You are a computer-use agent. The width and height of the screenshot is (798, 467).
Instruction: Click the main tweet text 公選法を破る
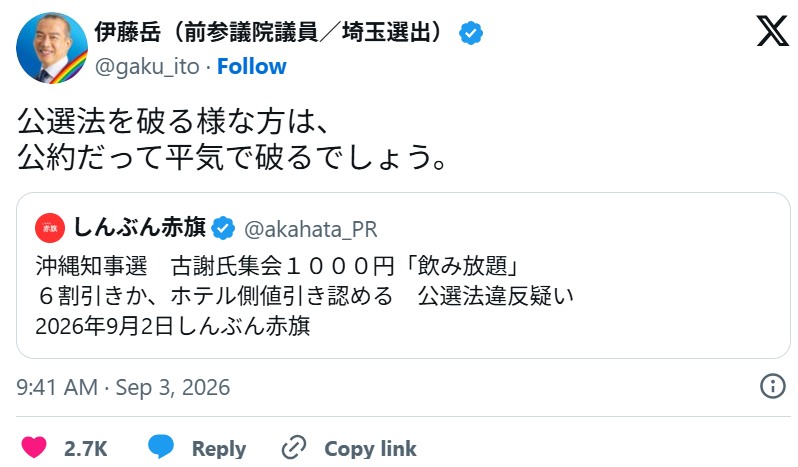coord(233,138)
